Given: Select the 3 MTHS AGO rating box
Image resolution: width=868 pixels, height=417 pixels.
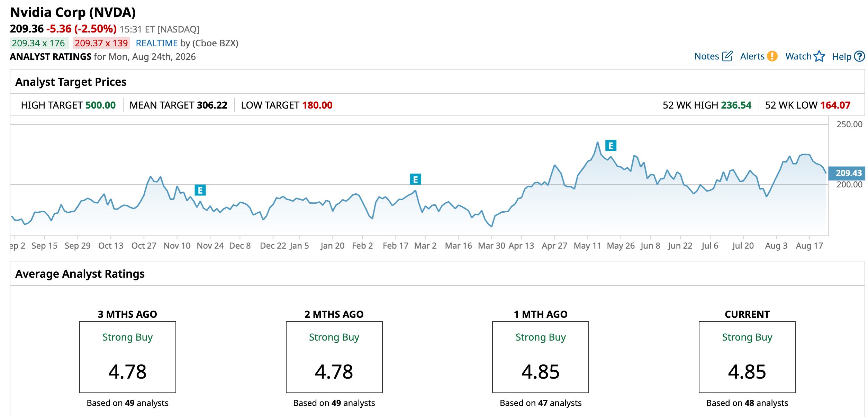Looking at the screenshot, I should [x=128, y=357].
